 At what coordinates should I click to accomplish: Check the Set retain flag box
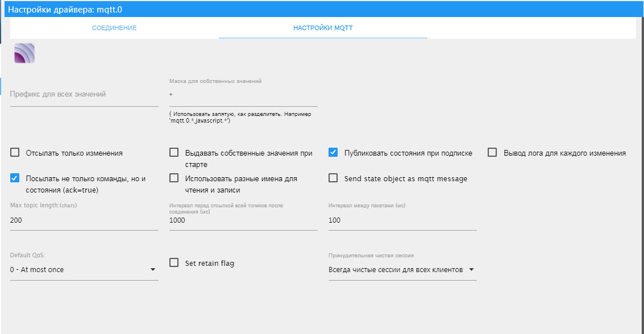(x=174, y=263)
